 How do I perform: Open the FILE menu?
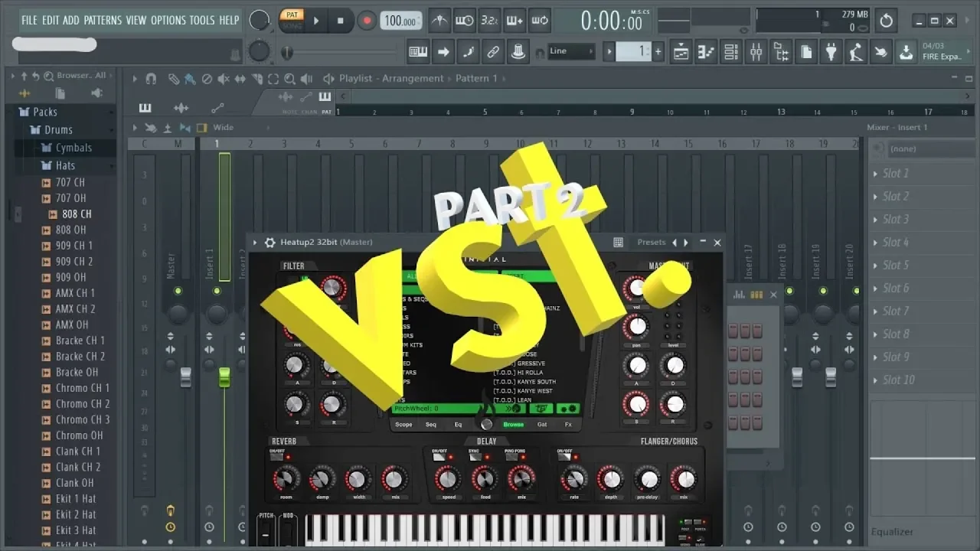tap(29, 20)
